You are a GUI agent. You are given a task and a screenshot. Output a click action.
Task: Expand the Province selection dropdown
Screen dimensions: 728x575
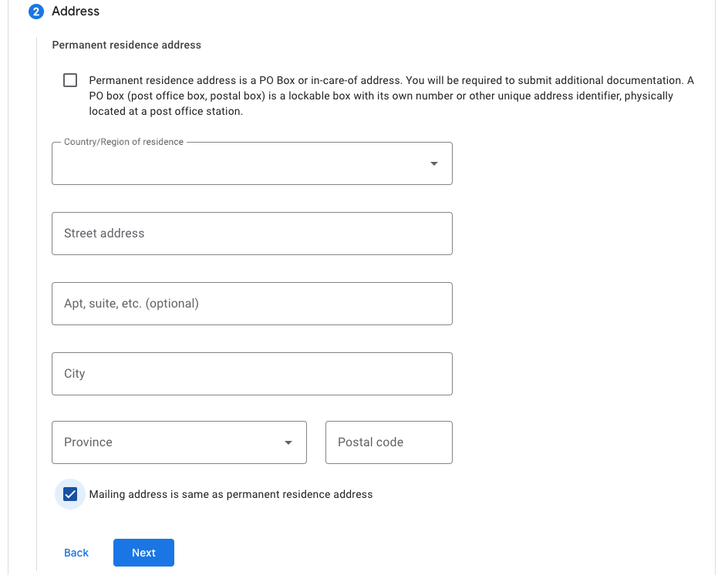[179, 442]
